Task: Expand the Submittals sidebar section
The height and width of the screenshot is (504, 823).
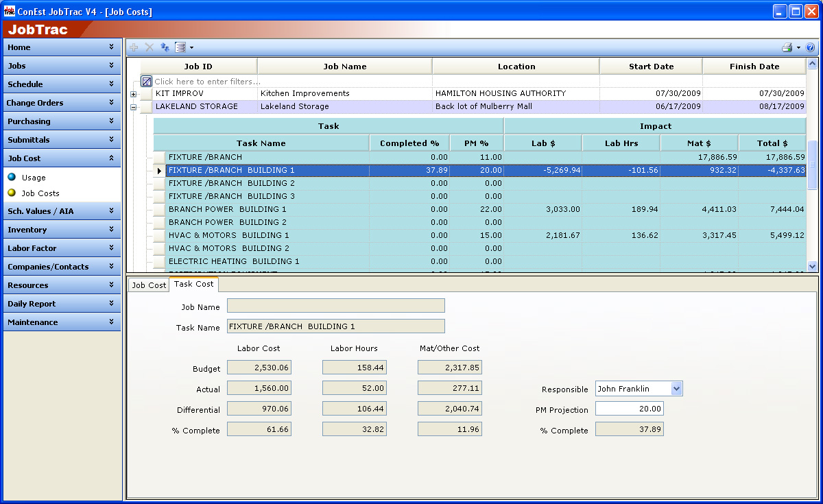Action: click(62, 140)
